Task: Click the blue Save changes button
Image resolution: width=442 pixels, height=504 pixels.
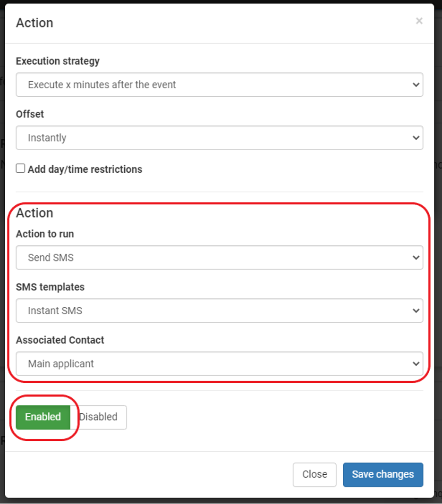Action: tap(383, 474)
